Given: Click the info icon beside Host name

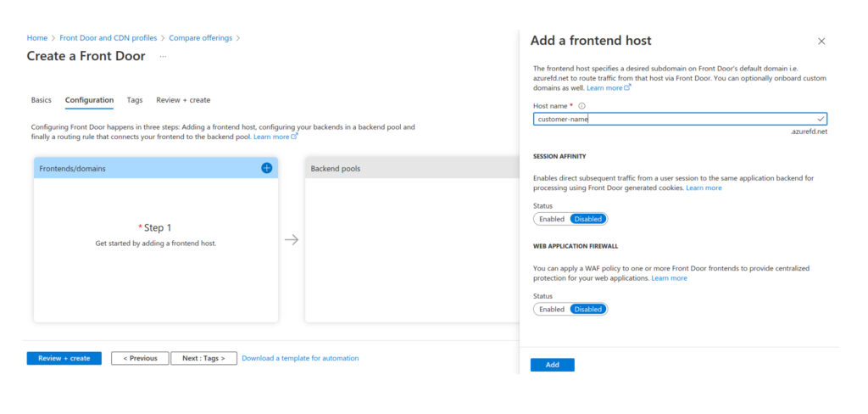Looking at the screenshot, I should tap(581, 106).
